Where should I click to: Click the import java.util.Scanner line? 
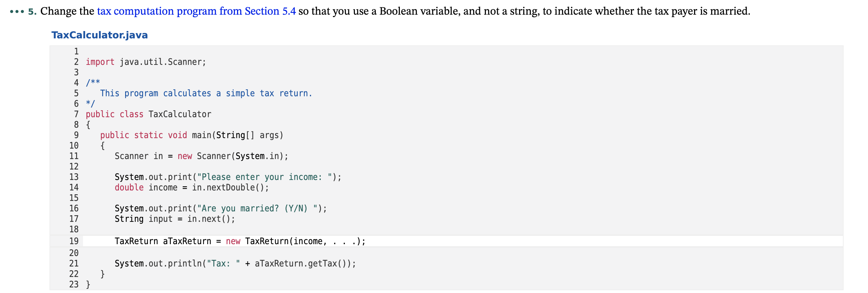click(146, 62)
